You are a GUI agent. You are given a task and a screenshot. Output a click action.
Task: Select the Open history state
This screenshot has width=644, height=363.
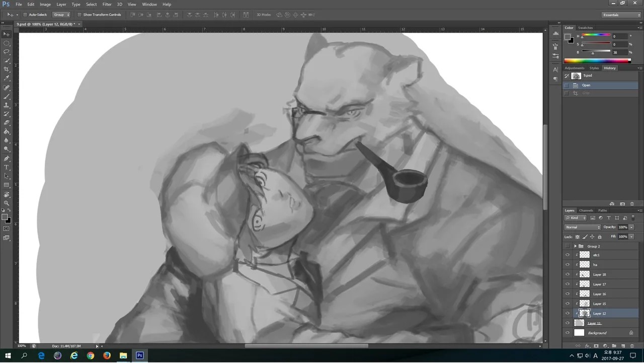point(601,85)
